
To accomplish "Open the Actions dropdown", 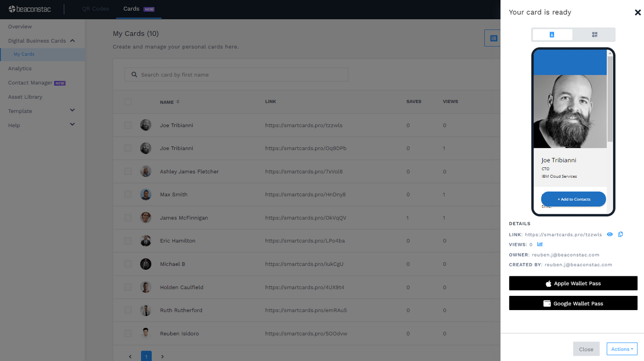I will tap(622, 349).
